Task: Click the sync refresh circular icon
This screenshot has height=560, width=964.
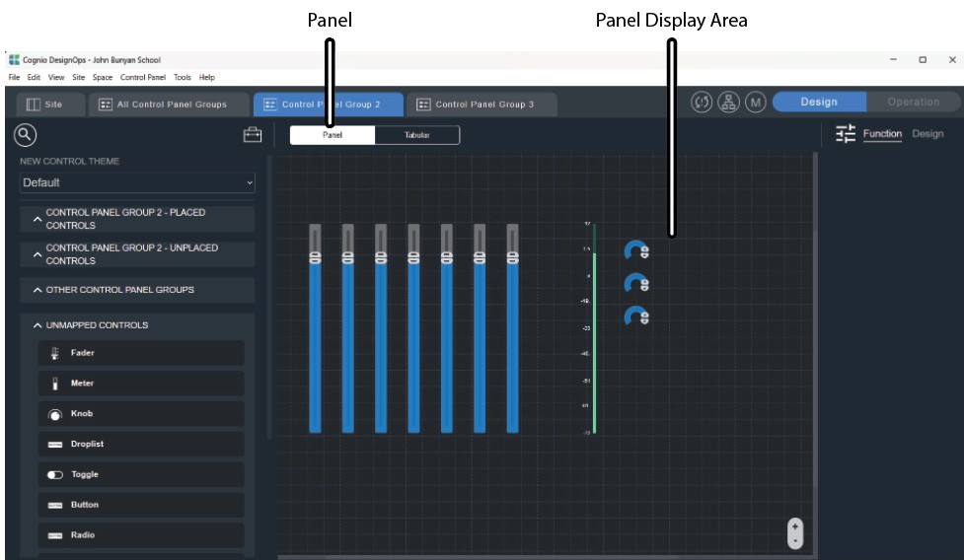Action: 702,102
